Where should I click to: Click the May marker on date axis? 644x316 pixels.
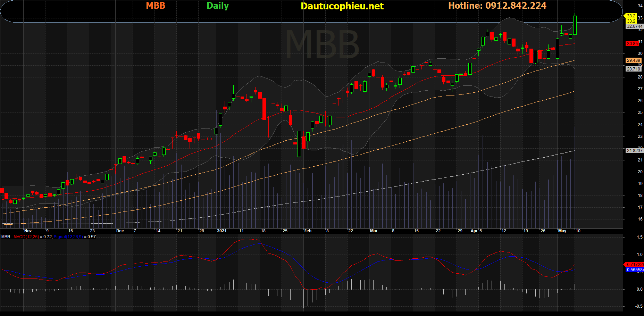pyautogui.click(x=562, y=231)
